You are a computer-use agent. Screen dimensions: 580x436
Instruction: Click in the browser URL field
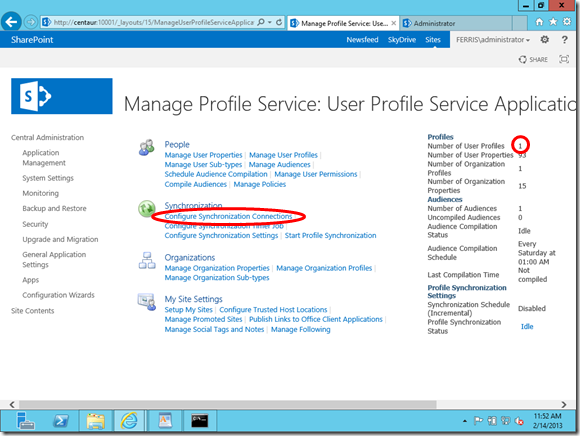(x=154, y=22)
